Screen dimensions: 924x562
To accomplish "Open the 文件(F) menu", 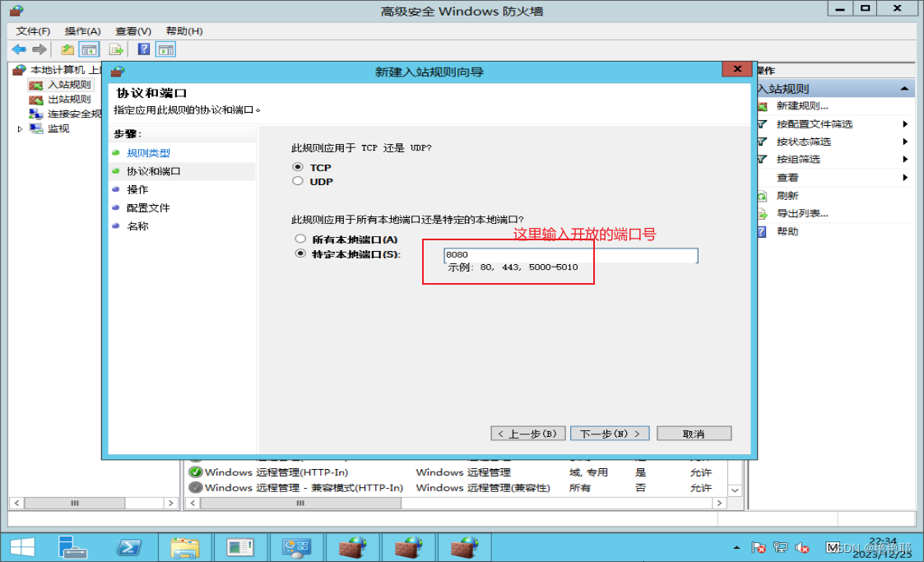I will coord(33,31).
